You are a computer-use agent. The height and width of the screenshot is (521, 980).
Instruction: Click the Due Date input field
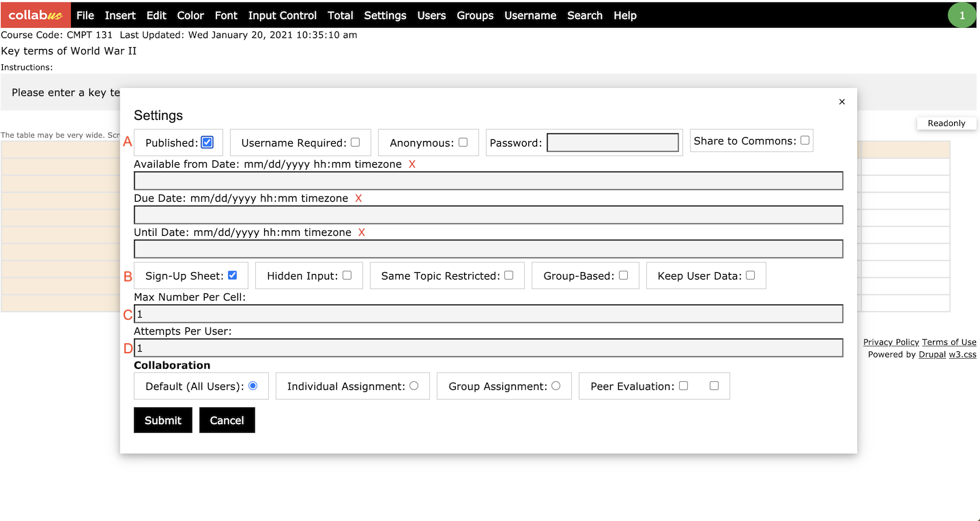click(x=489, y=215)
